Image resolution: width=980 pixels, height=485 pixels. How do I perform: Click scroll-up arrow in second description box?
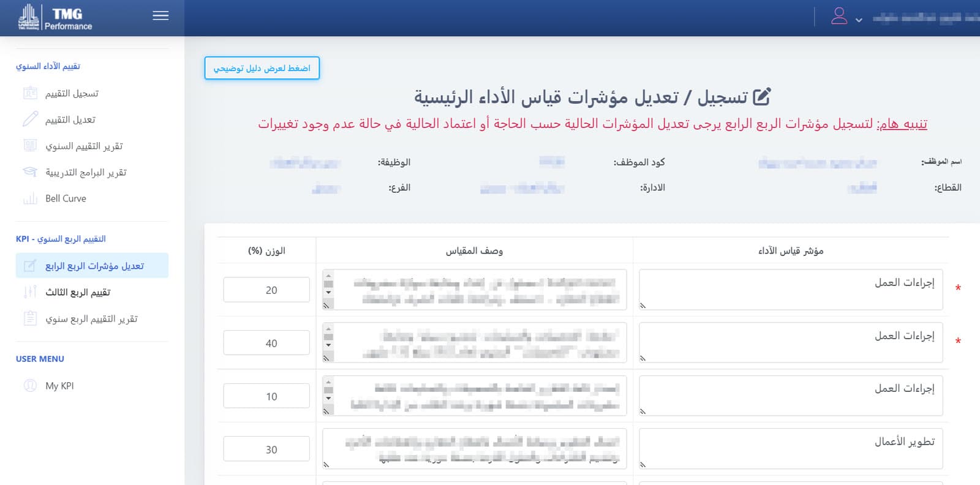coord(328,329)
